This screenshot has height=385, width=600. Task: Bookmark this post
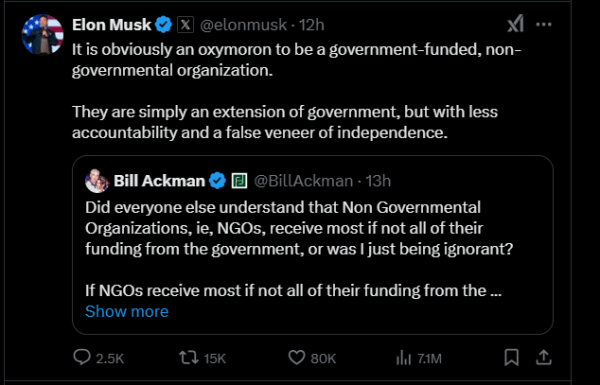512,357
